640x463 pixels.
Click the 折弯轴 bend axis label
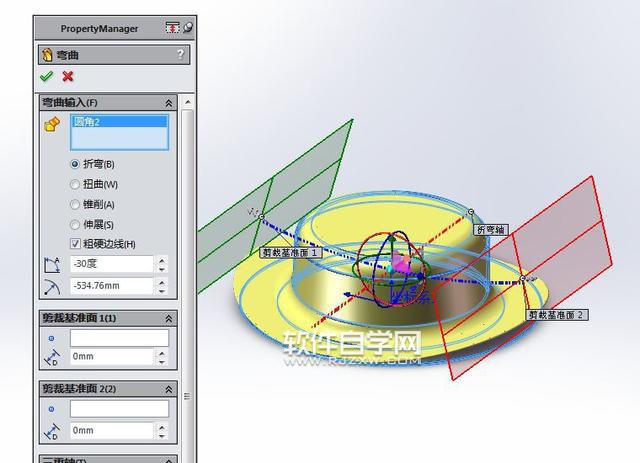click(491, 230)
